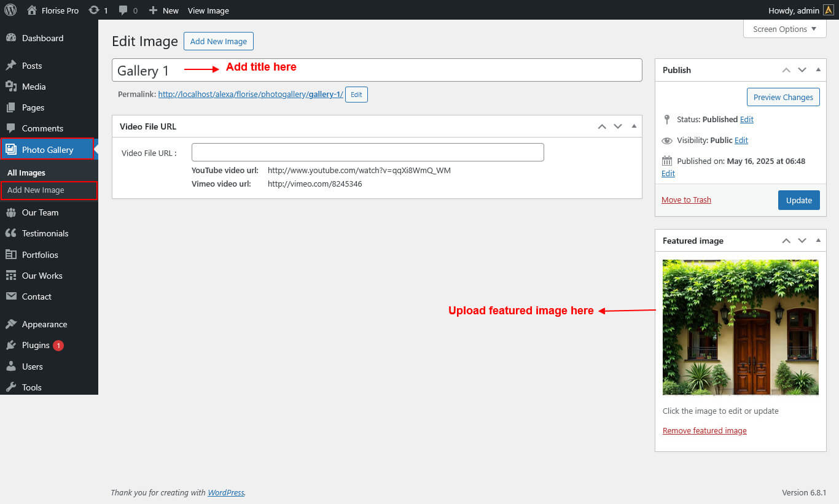This screenshot has height=504, width=839.
Task: Click the admin avatar icon
Action: pos(829,10)
